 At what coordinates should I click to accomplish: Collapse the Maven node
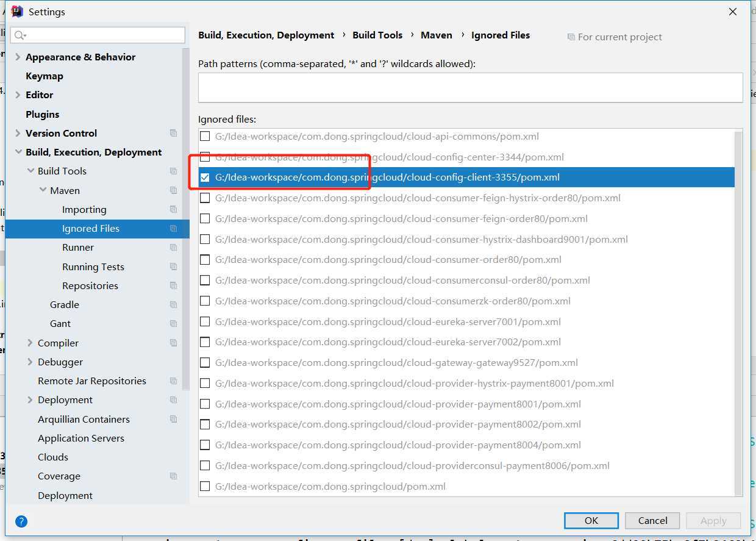coord(42,190)
